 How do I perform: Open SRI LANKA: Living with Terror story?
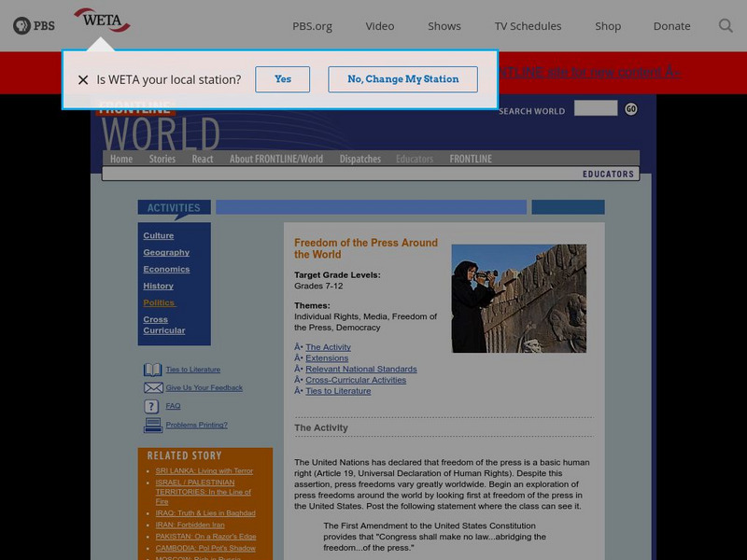[x=204, y=471]
